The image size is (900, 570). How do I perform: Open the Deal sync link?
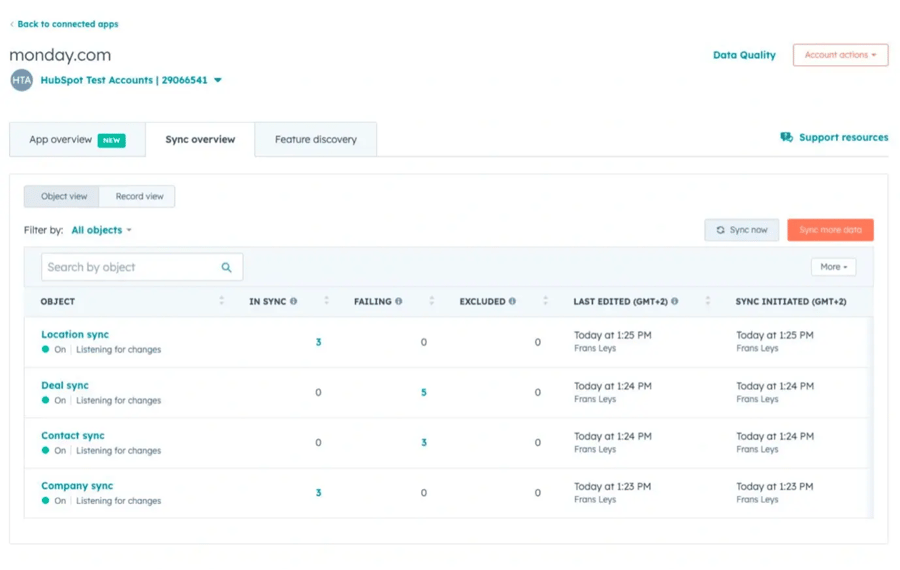point(65,385)
